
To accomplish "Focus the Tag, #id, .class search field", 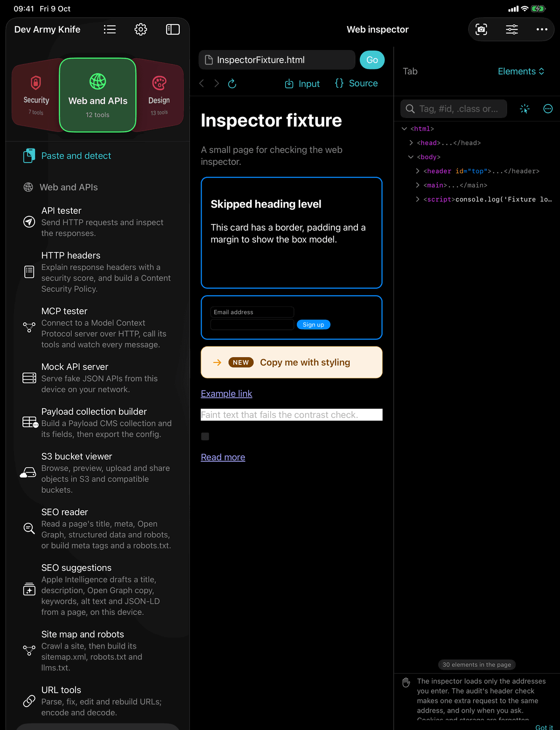I will point(454,109).
